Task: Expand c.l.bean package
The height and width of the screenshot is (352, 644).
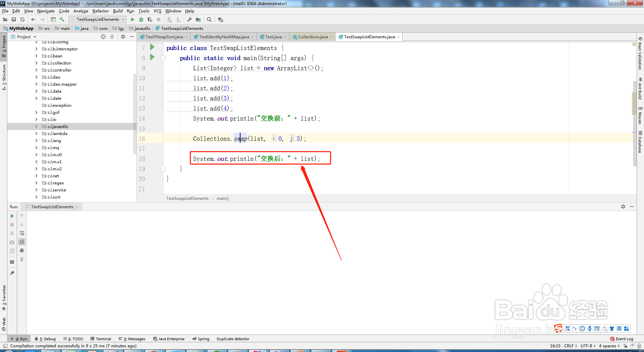Action: coord(36,56)
